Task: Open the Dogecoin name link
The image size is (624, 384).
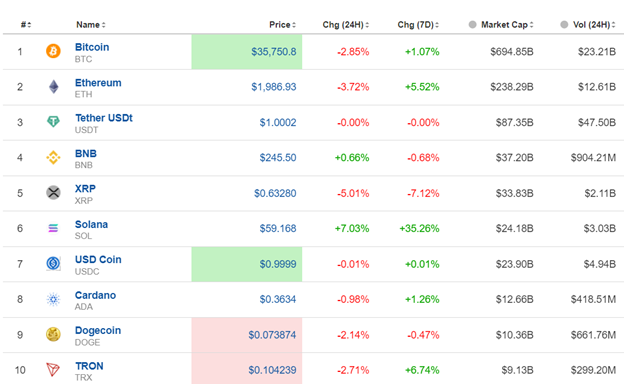Action: click(x=98, y=330)
